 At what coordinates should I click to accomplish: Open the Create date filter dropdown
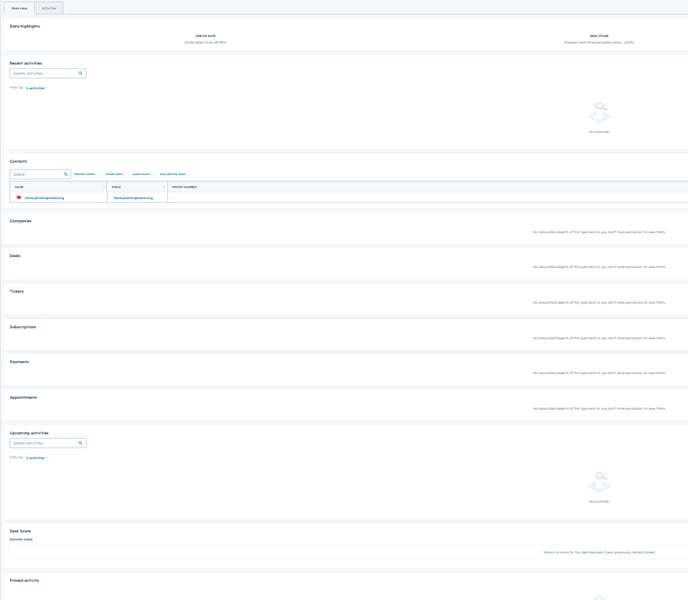coord(115,174)
